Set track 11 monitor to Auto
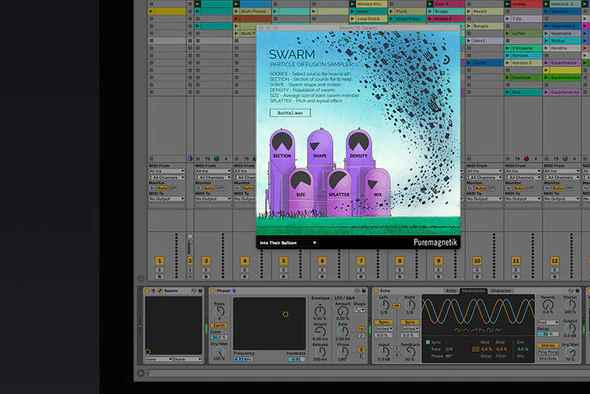The image size is (590, 394). click(x=520, y=188)
